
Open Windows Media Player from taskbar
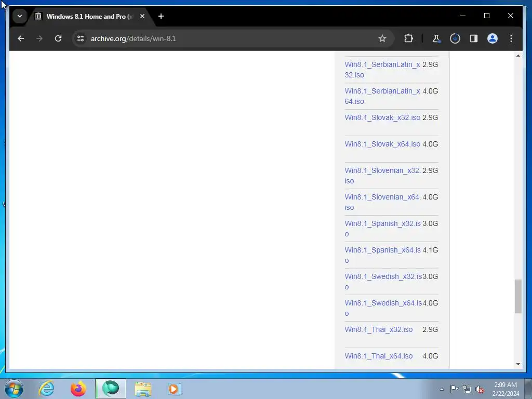(x=175, y=389)
